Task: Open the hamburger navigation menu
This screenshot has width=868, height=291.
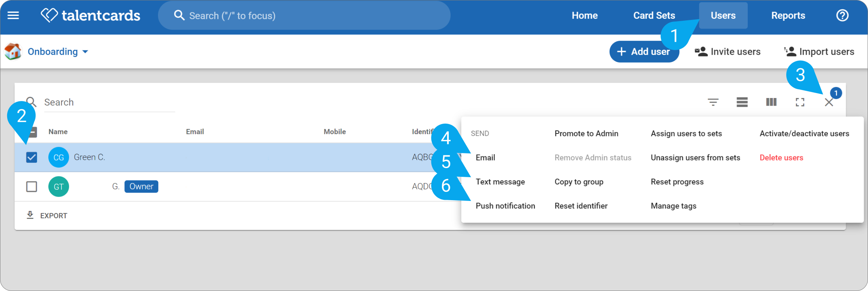Action: [13, 15]
